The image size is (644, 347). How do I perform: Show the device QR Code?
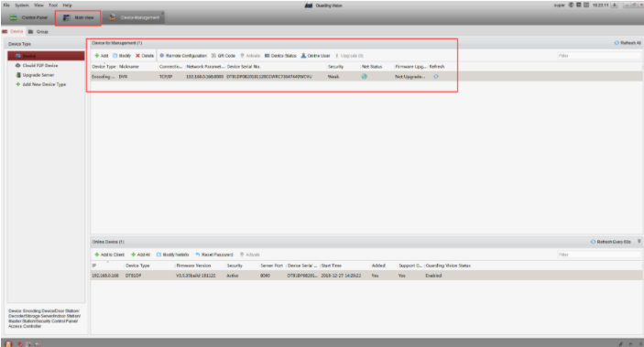[224, 56]
